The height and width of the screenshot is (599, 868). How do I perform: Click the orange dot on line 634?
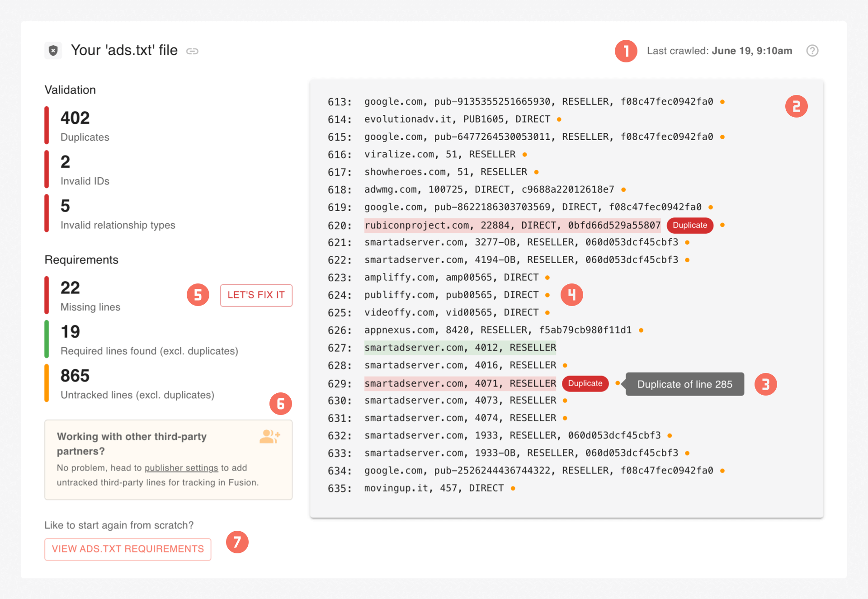pos(722,471)
